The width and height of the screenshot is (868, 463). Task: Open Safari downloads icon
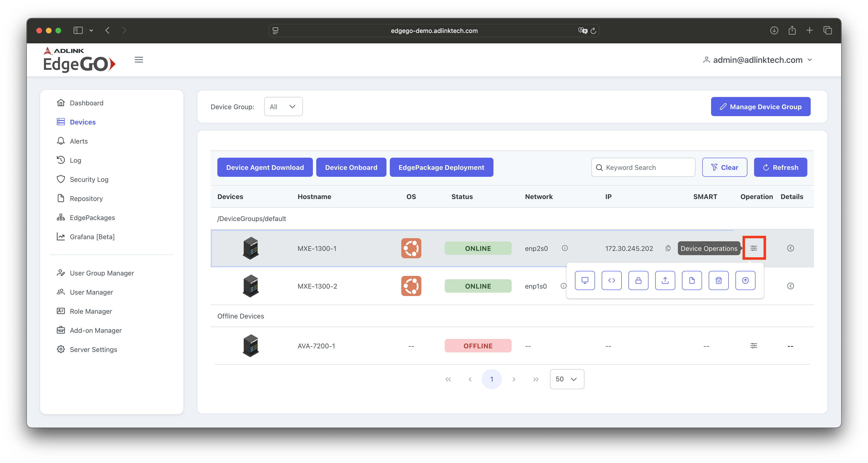774,30
